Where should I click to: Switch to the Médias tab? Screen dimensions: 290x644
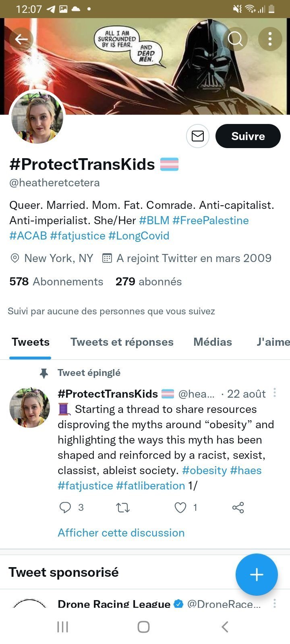point(213,342)
